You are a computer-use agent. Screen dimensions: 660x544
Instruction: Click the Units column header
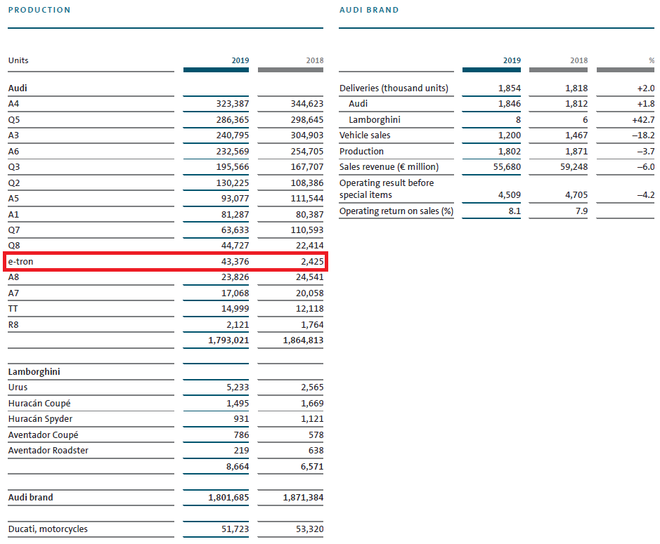click(x=18, y=60)
